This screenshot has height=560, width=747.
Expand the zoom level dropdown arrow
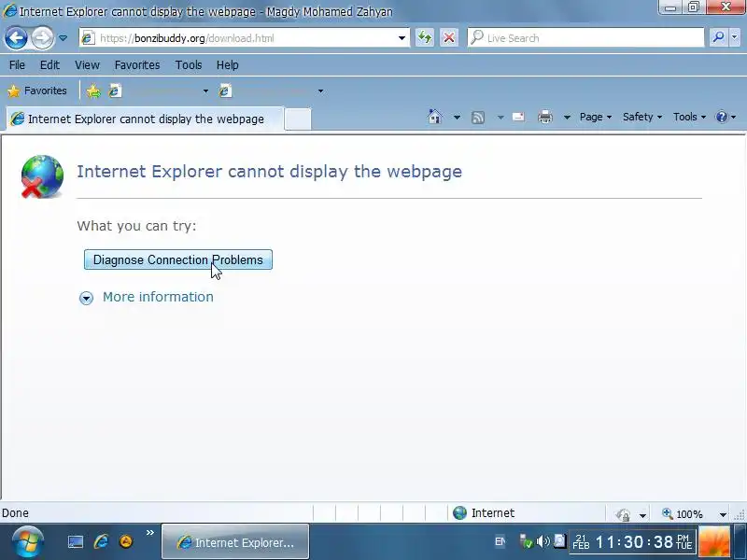[723, 514]
